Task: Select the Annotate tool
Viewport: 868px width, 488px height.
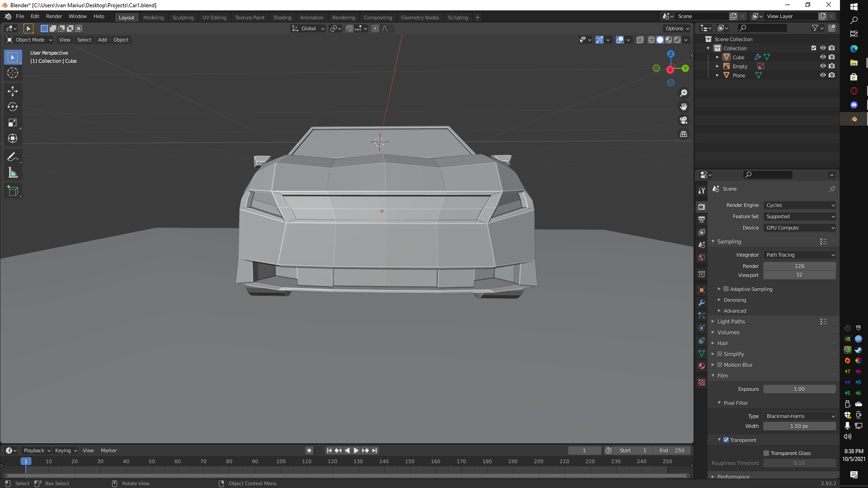Action: pos(13,156)
